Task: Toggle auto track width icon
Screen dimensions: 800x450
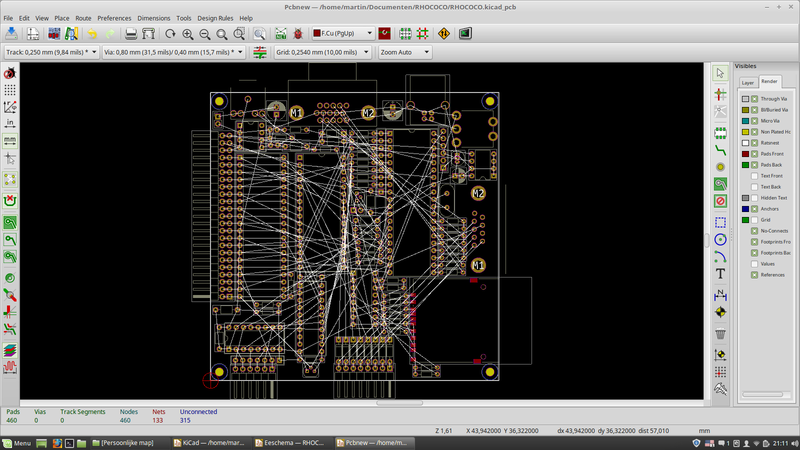Action: pyautogui.click(x=260, y=52)
